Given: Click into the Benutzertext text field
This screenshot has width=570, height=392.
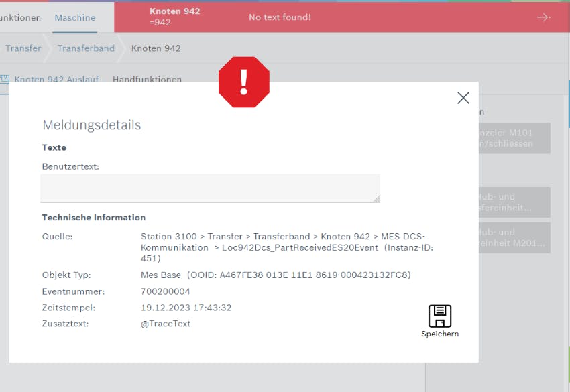Looking at the screenshot, I should tap(209, 188).
